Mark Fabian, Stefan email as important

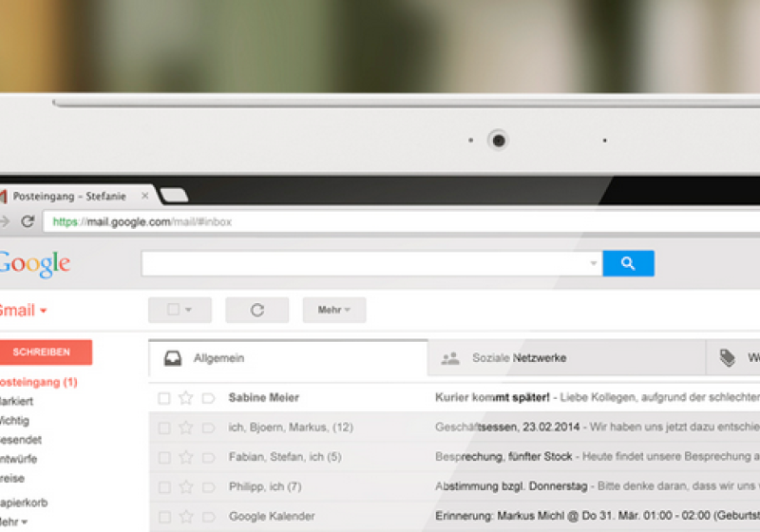point(208,457)
